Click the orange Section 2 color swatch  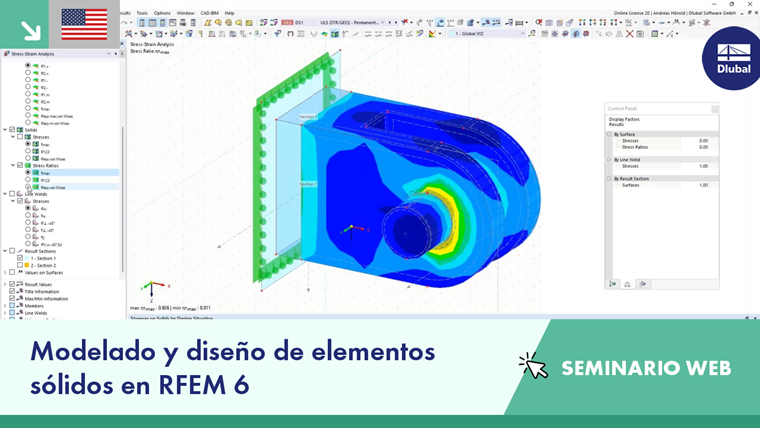pos(27,265)
